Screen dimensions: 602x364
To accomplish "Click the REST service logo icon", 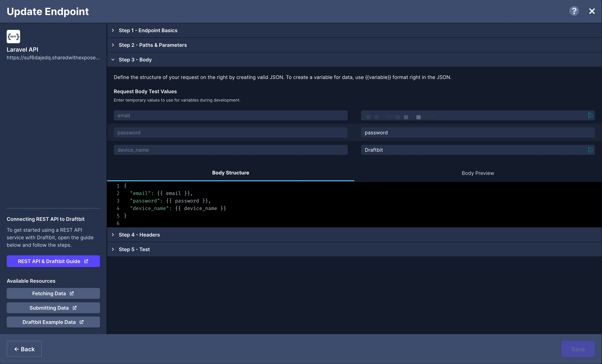I will pyautogui.click(x=13, y=37).
